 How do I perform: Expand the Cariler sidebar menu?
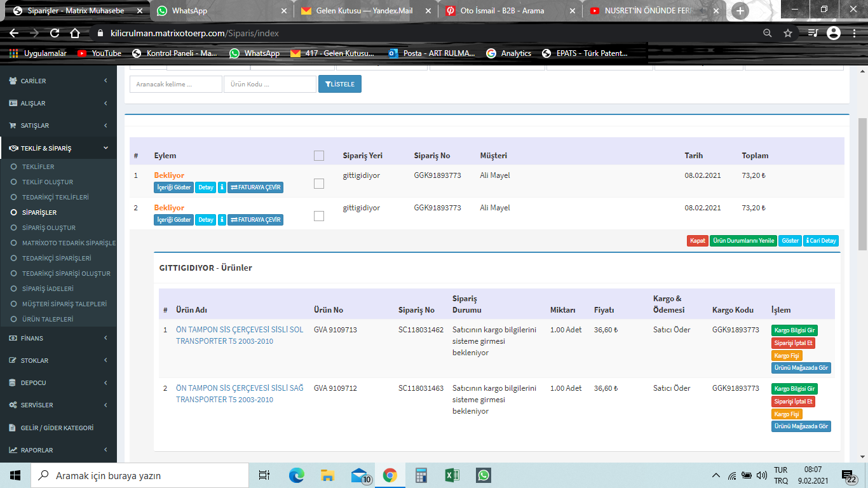coord(58,81)
